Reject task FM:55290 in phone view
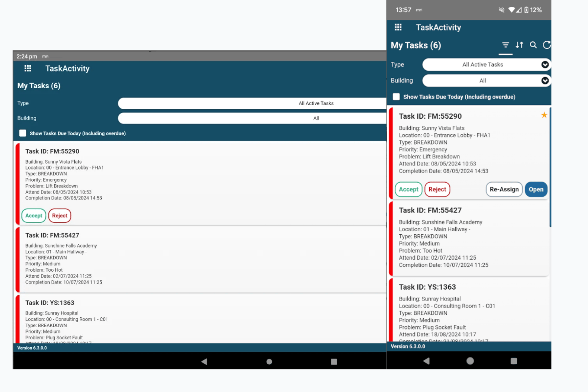The image size is (588, 392). point(437,189)
